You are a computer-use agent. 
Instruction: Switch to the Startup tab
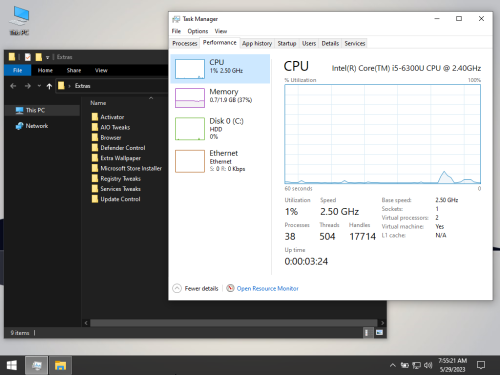tap(287, 43)
